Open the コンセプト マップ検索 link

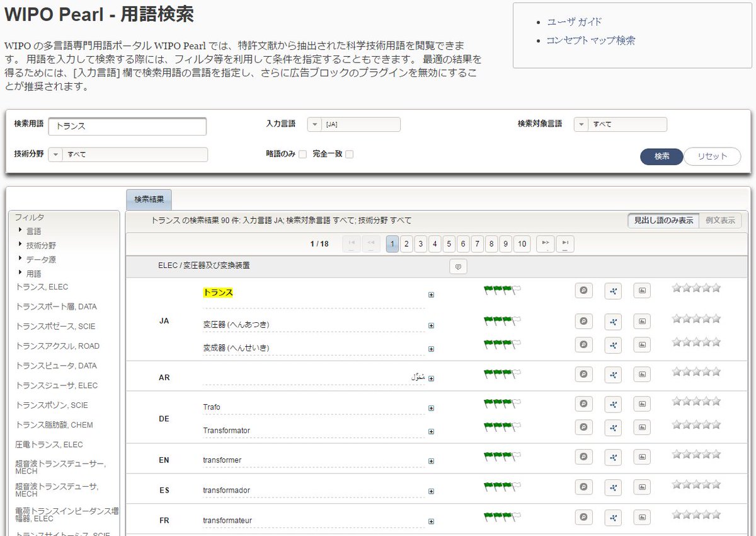pyautogui.click(x=590, y=40)
